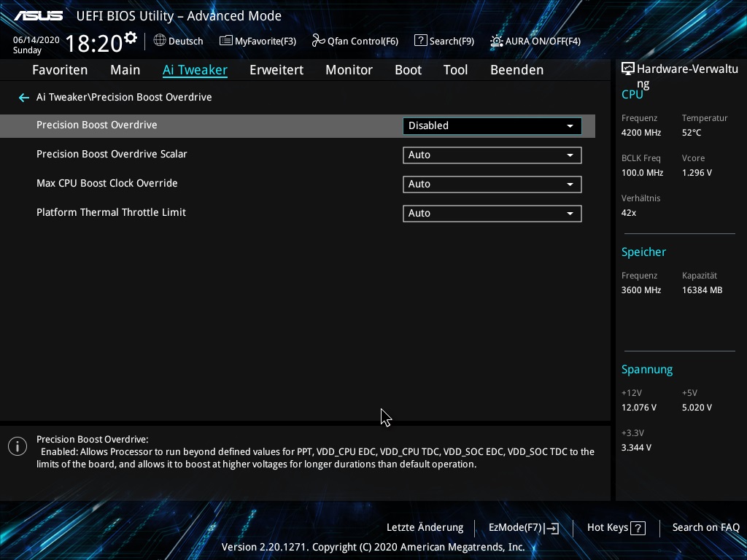Click the ratio value 42x
The width and height of the screenshot is (747, 560).
[x=629, y=213]
